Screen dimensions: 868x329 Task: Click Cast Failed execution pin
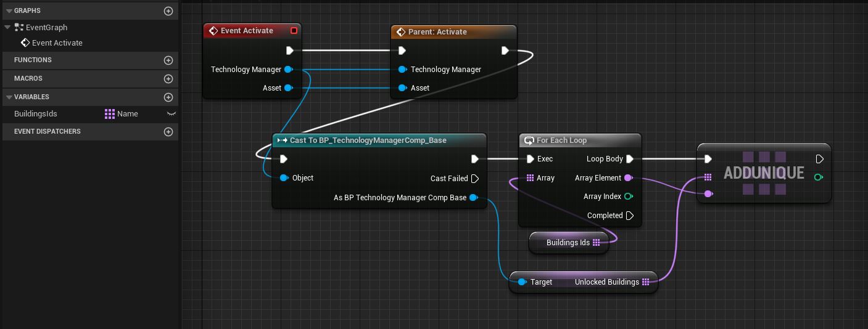tap(474, 179)
